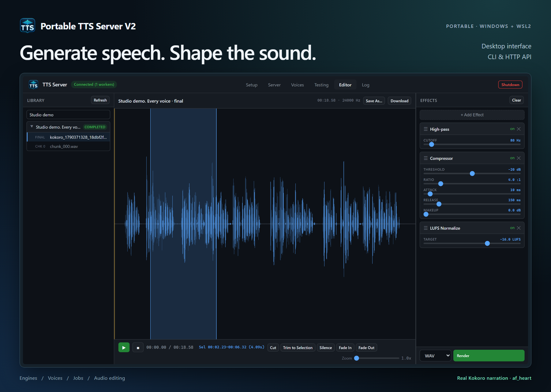
Task: Toggle the High-pass effect on/off
Action: 512,129
